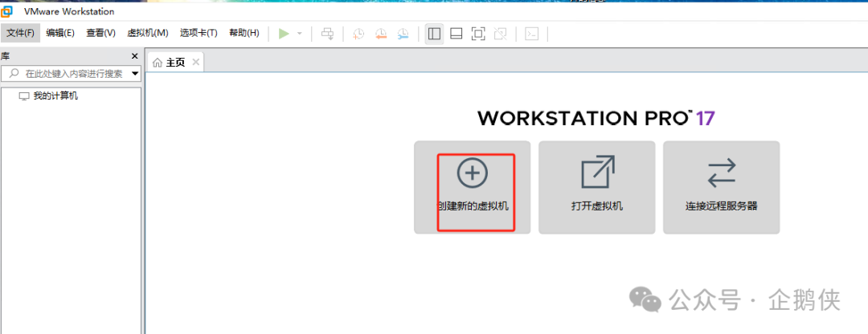Toggle the thumbnail bar view icon
This screenshot has width=868, height=334.
[x=457, y=34]
